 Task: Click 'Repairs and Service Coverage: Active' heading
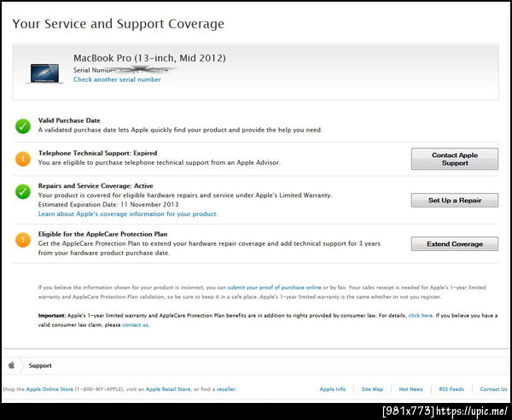(x=96, y=185)
